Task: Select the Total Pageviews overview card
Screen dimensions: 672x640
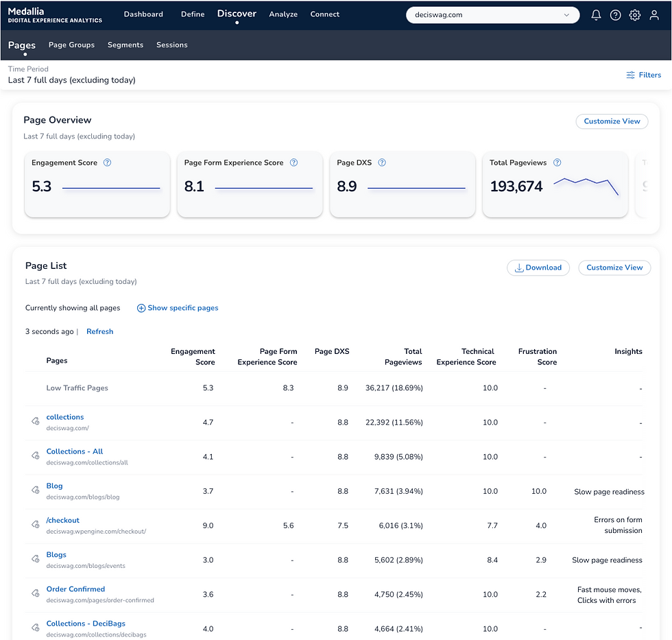Action: click(555, 185)
